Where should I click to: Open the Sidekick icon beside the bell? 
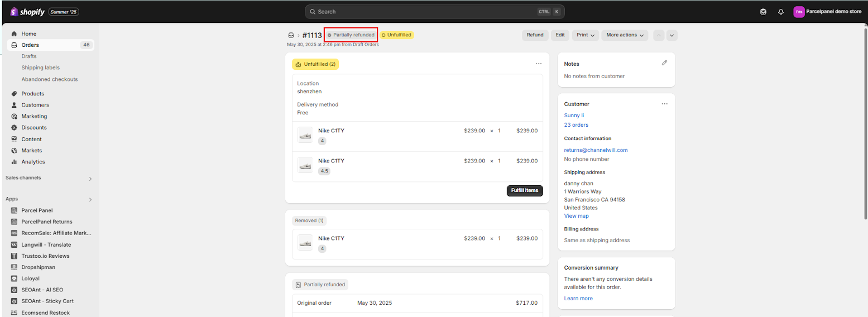[764, 12]
